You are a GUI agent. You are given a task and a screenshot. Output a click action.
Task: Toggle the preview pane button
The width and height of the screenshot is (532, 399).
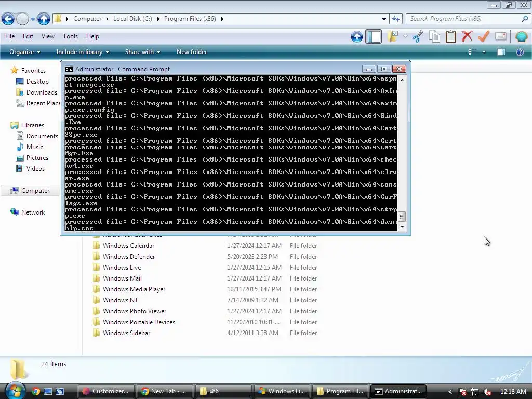click(501, 52)
